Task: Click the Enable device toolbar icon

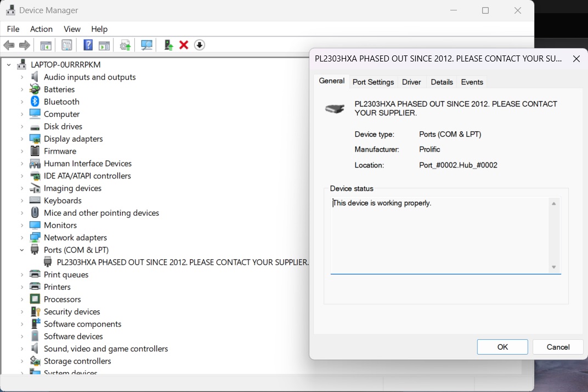Action: point(168,46)
